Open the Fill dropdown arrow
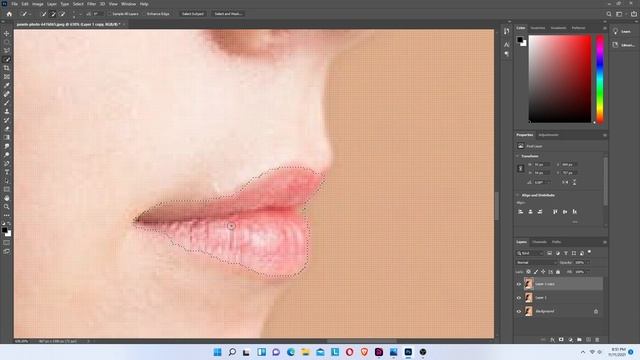The height and width of the screenshot is (360, 640). pyautogui.click(x=587, y=272)
